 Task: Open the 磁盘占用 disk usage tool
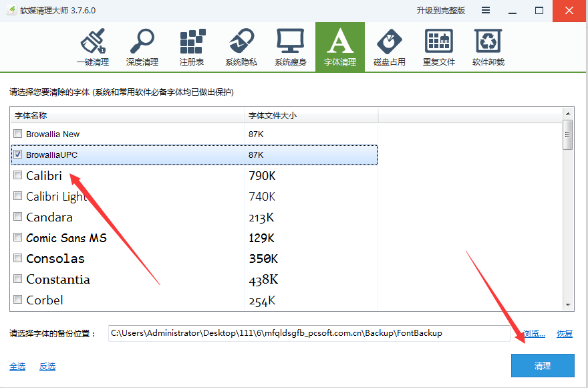tap(390, 47)
